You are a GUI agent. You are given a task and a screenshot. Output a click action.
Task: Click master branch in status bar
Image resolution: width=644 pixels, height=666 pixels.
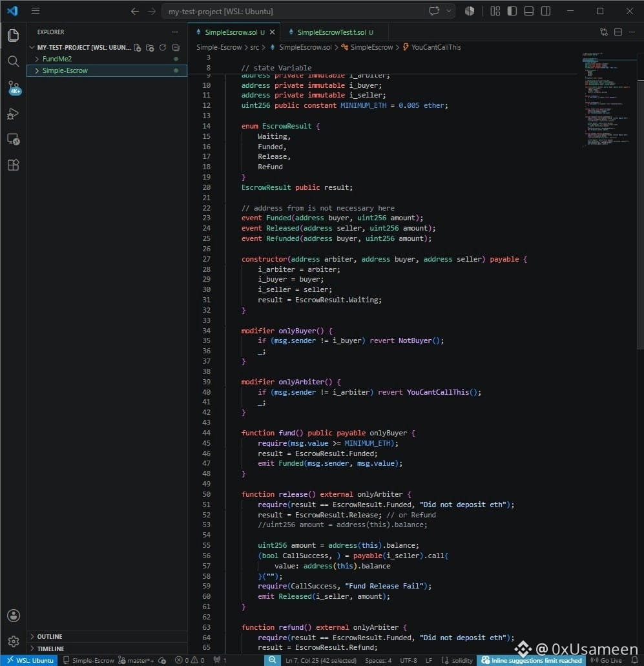(136, 660)
